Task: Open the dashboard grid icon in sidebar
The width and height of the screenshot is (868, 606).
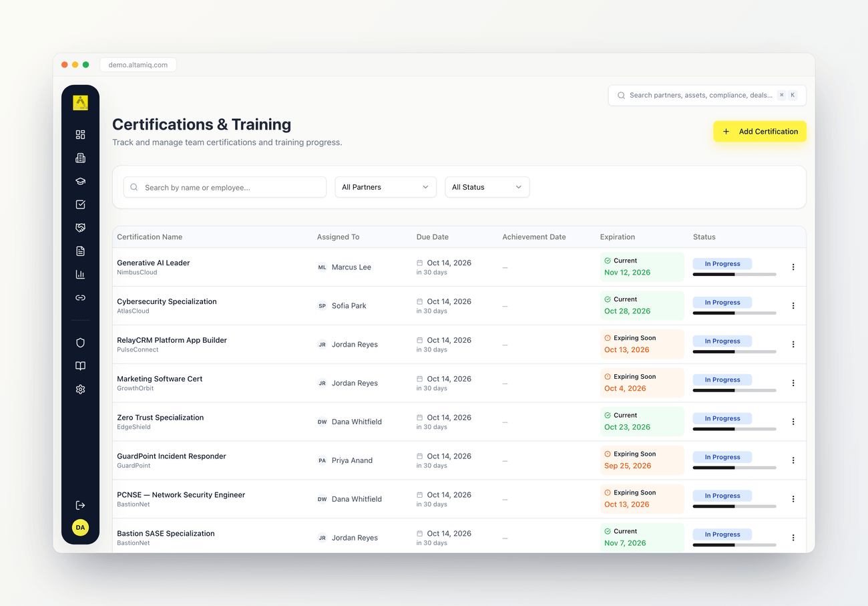Action: pyautogui.click(x=80, y=135)
